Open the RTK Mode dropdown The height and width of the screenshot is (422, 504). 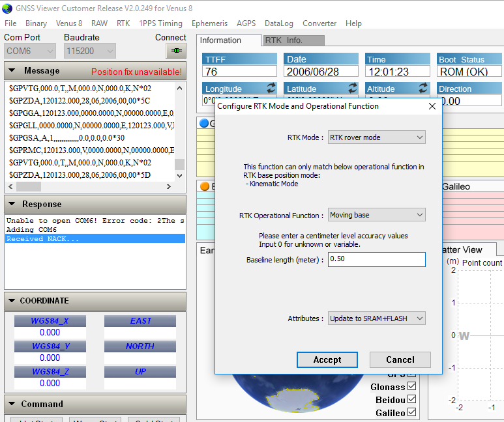(x=376, y=137)
